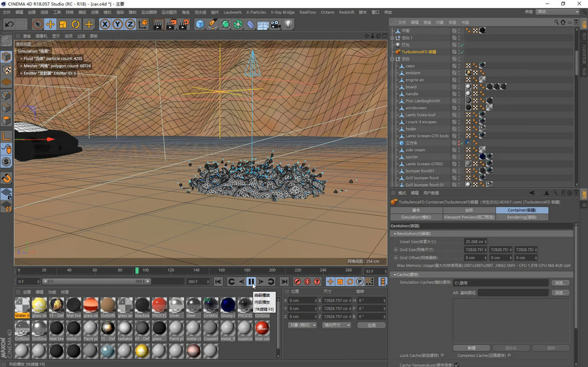Click the Undo arrow icon

click(x=9, y=24)
